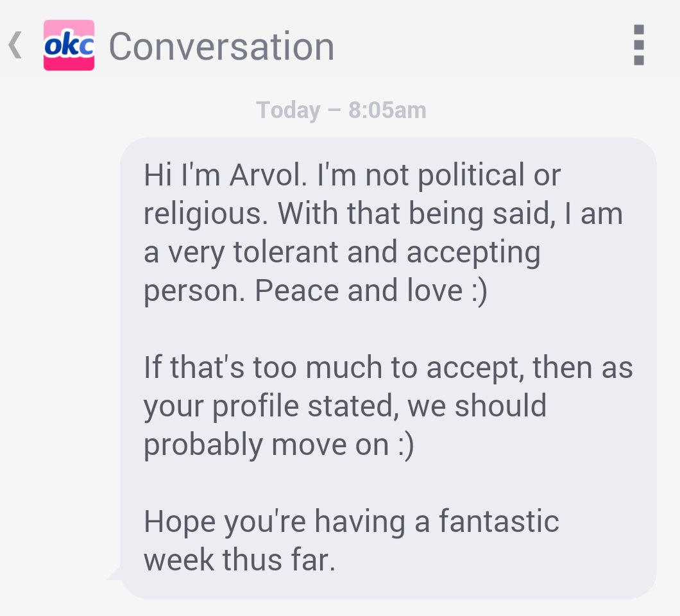
Task: Tap the name "Arvol" in the message
Action: [268, 175]
